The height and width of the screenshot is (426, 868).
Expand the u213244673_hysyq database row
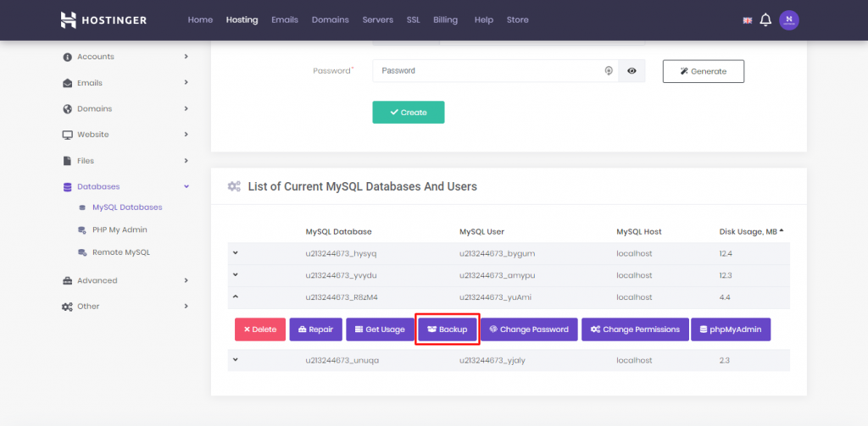point(236,253)
